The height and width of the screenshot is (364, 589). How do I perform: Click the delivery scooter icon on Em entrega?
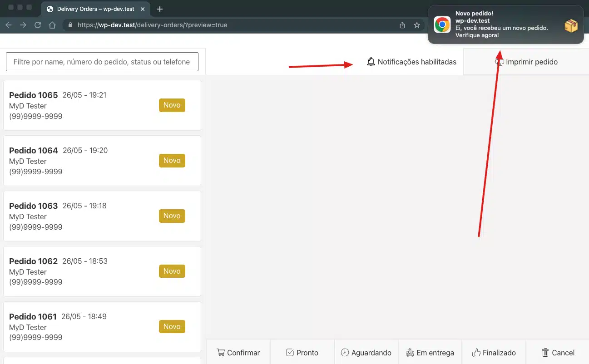click(410, 353)
